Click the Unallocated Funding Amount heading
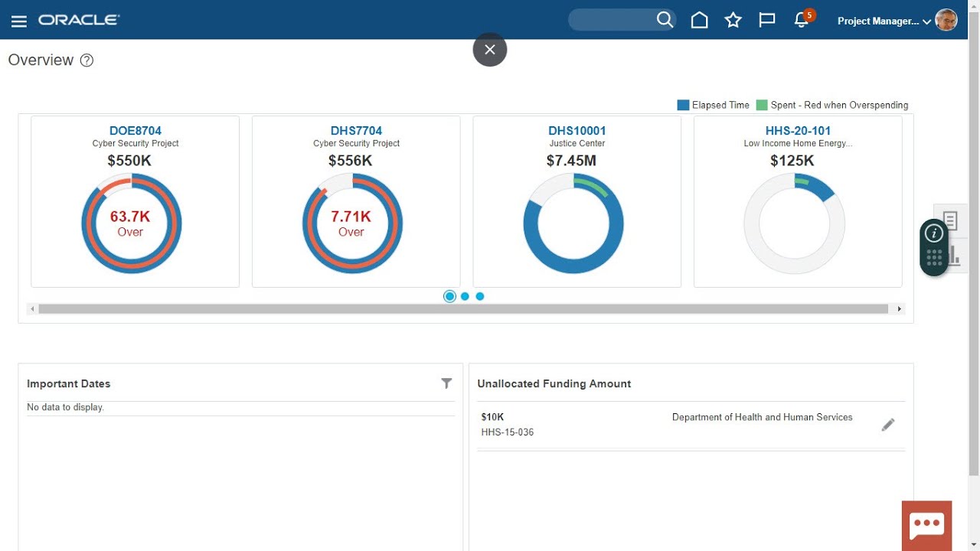This screenshot has width=980, height=551. click(554, 383)
